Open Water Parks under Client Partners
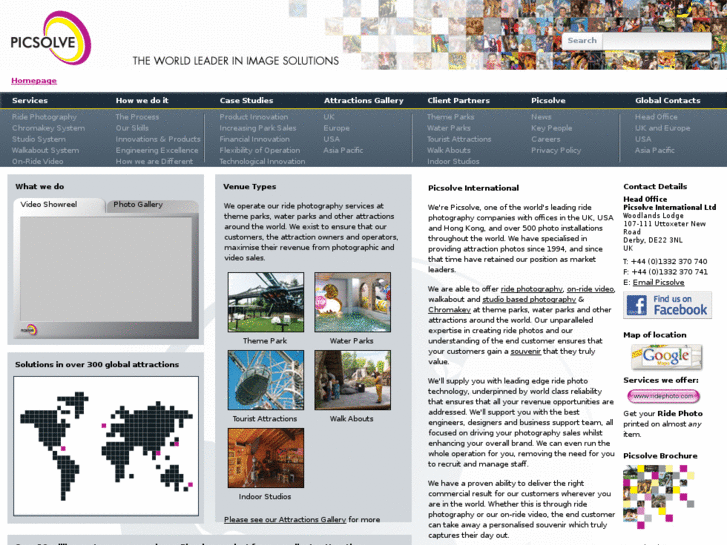The width and height of the screenshot is (727, 545). click(449, 128)
